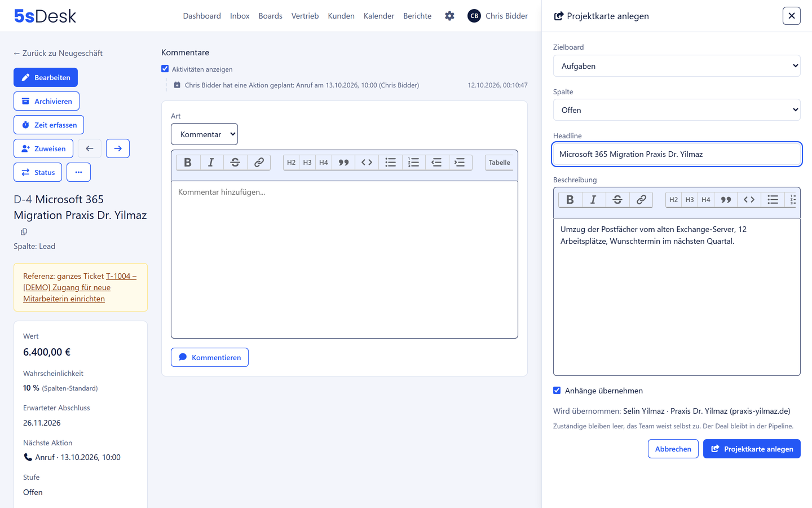
Task: Open the more actions ellipsis button
Action: 78,172
